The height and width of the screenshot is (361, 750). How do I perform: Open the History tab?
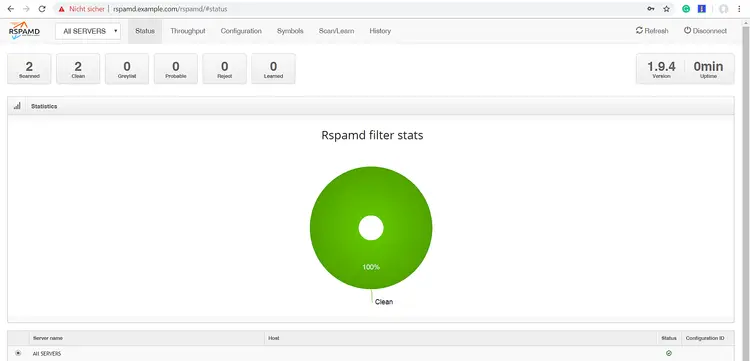pos(380,31)
